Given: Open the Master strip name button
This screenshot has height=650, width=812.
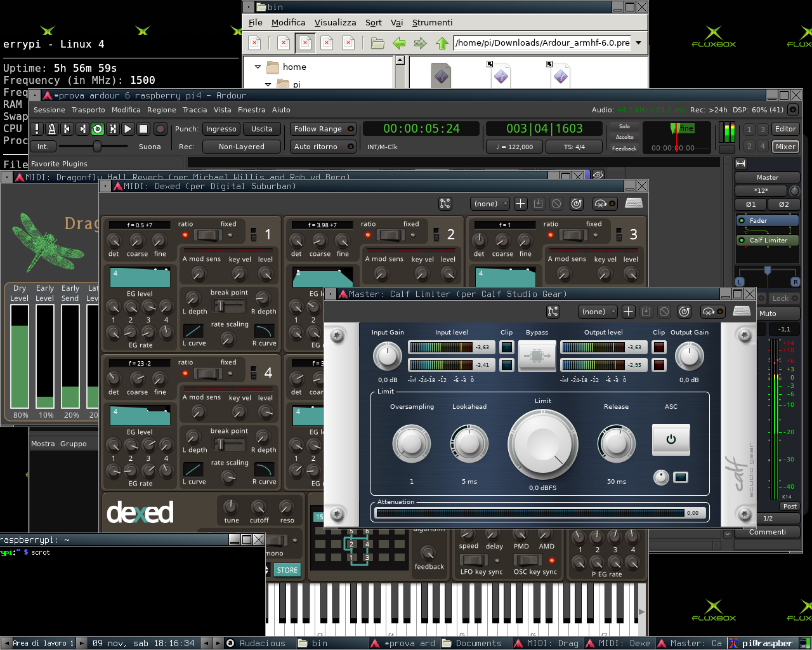Looking at the screenshot, I should 768,178.
